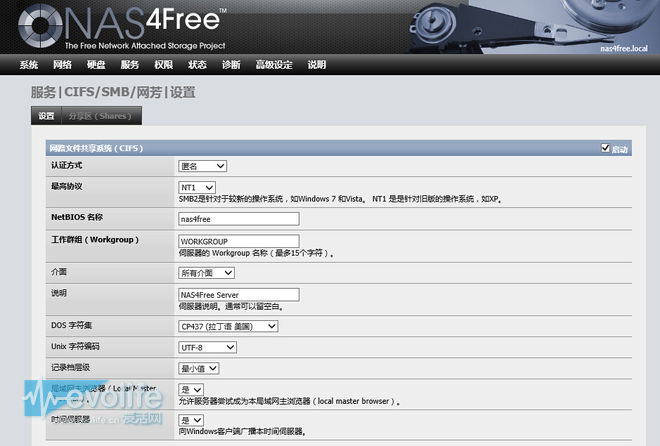Click the SMB2 protocol description text
660x446 pixels.
[x=340, y=199]
